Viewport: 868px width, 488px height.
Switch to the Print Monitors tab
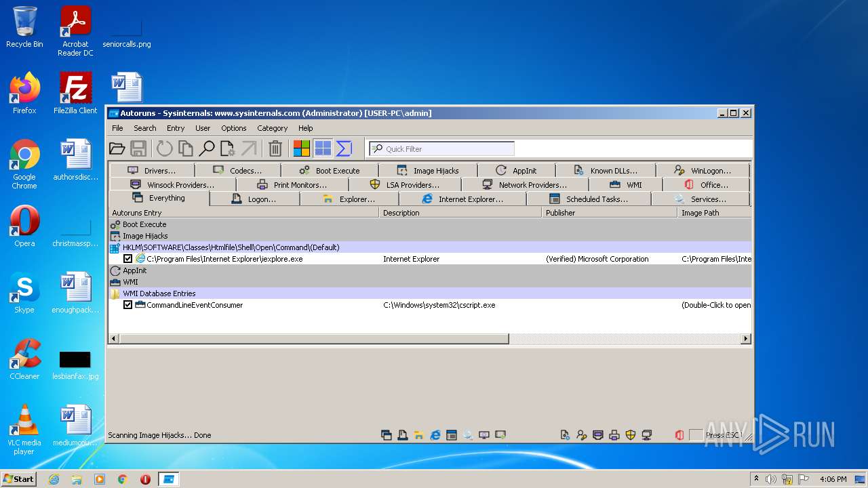pyautogui.click(x=292, y=185)
